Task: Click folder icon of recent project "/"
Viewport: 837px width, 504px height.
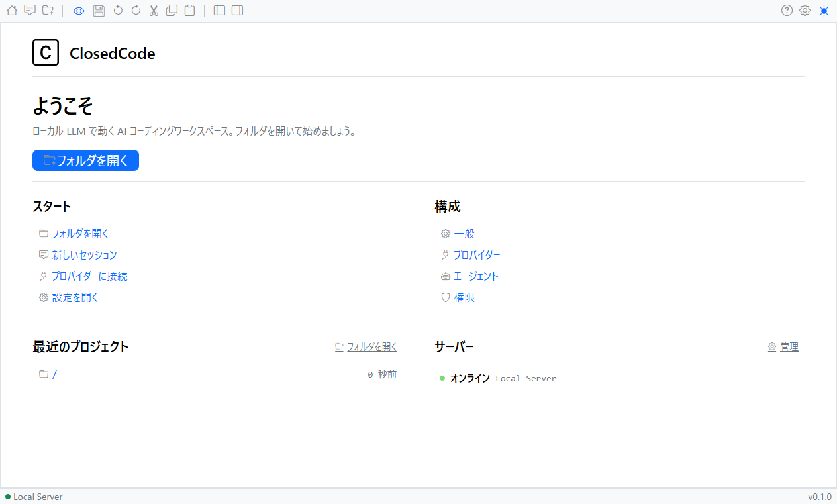Action: coord(44,374)
